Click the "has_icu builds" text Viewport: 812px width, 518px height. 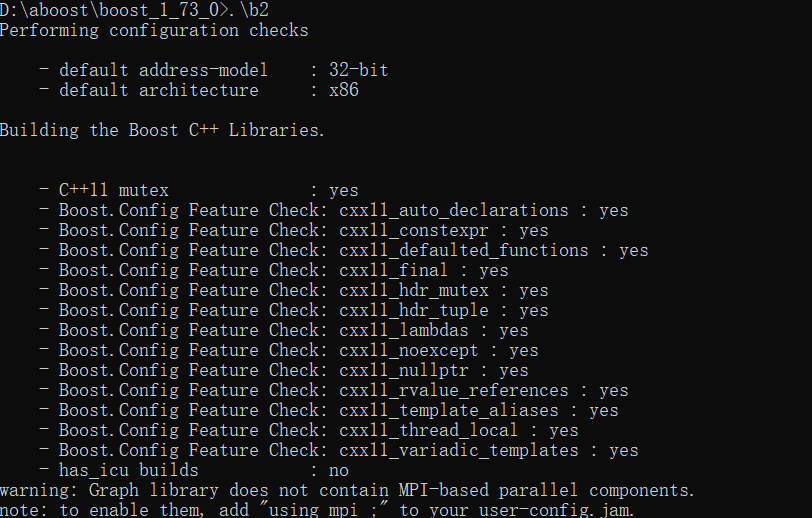[128, 470]
